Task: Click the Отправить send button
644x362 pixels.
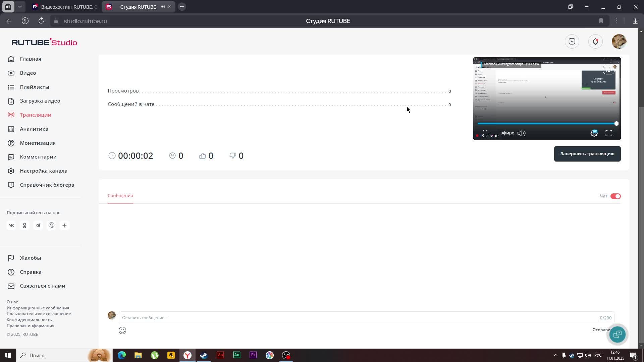Action: coord(603,330)
